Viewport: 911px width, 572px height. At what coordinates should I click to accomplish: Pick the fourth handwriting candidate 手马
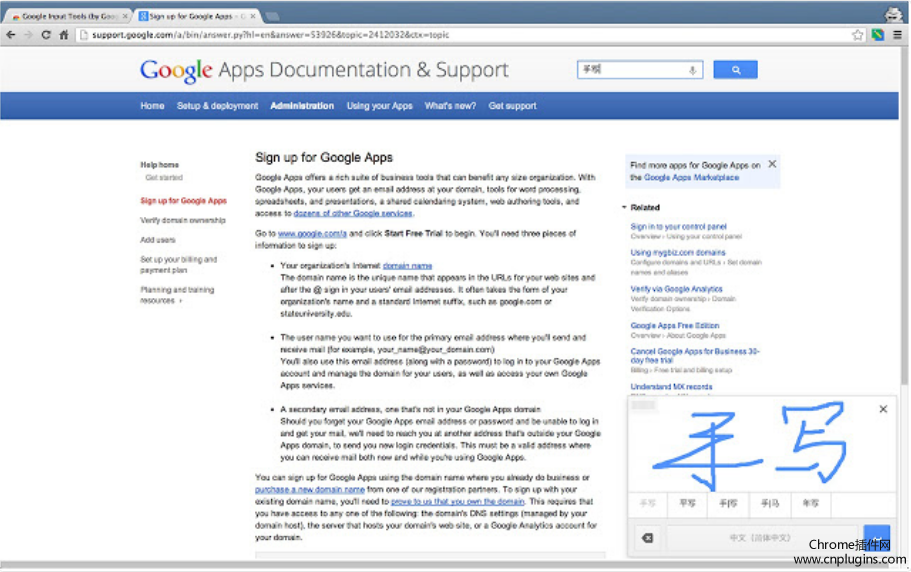(x=770, y=503)
